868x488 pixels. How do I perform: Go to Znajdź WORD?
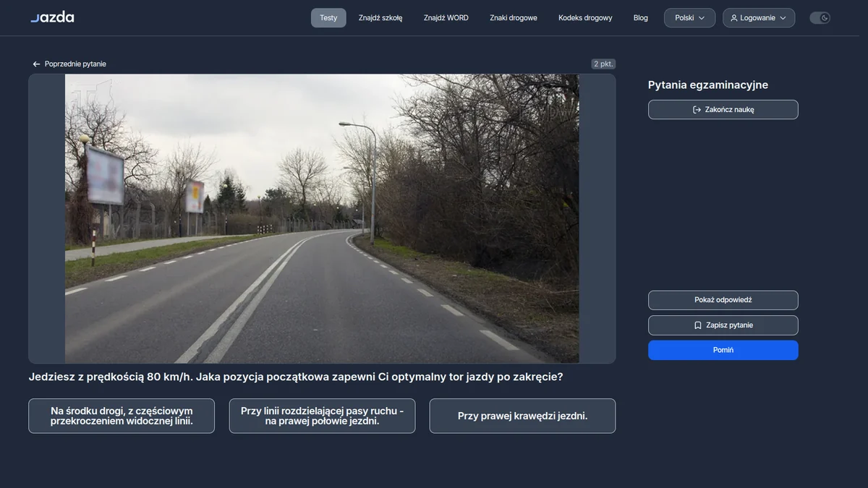coord(446,18)
